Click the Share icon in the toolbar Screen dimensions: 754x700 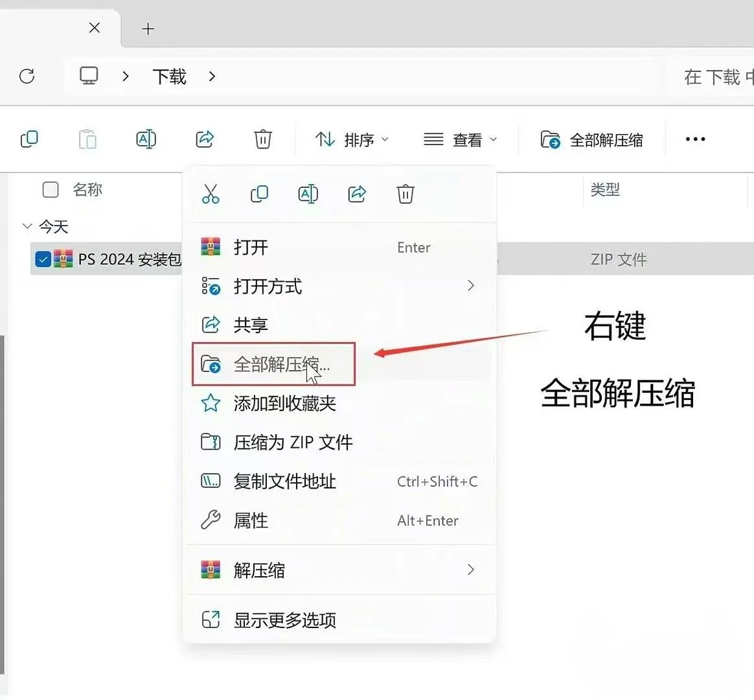pos(204,139)
